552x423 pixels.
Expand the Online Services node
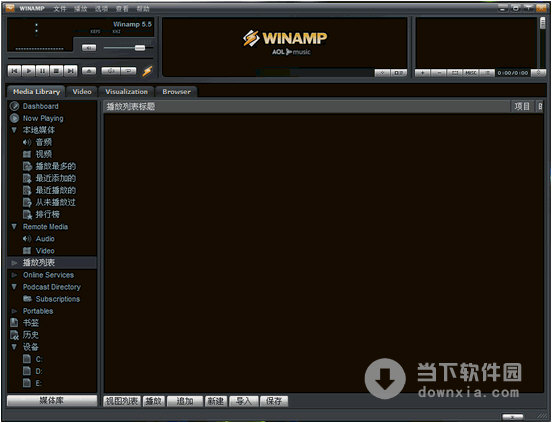coord(14,275)
